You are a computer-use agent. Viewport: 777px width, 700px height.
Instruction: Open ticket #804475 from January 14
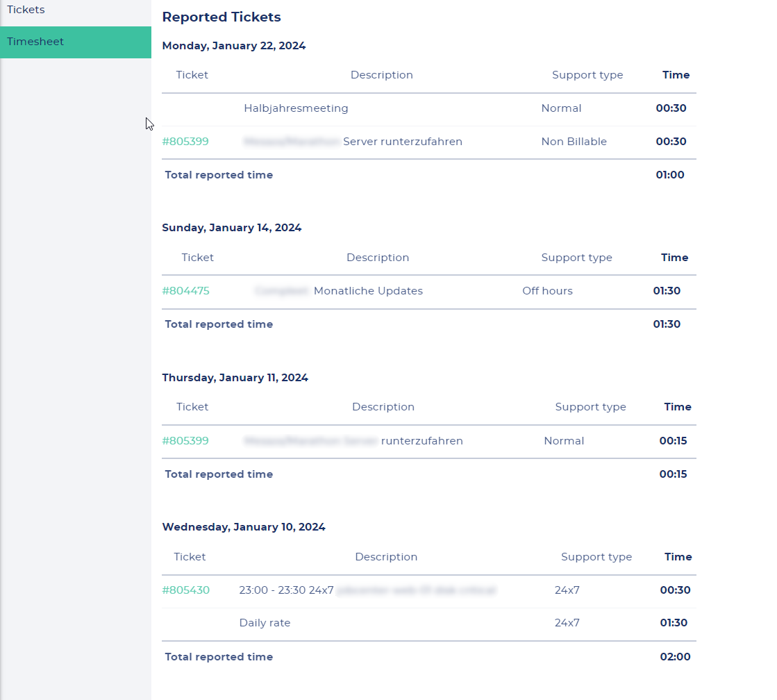point(185,291)
